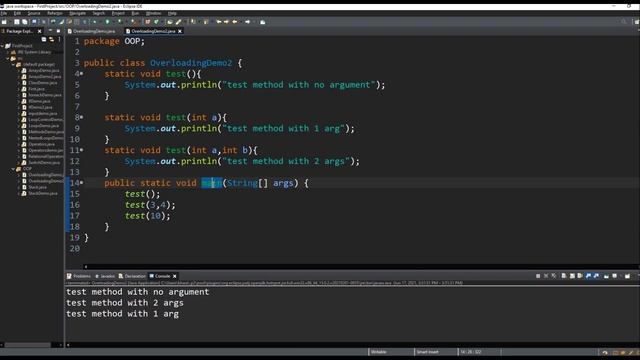The height and width of the screenshot is (360, 640).
Task: Click the editor horizontal scrollbar left arrow
Action: click(x=86, y=267)
